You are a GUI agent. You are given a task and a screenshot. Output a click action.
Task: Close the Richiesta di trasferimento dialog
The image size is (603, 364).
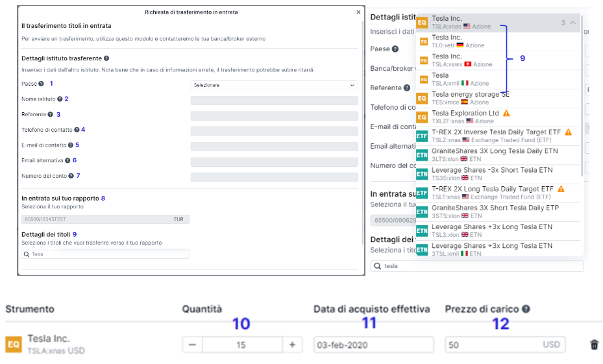pyautogui.click(x=358, y=12)
